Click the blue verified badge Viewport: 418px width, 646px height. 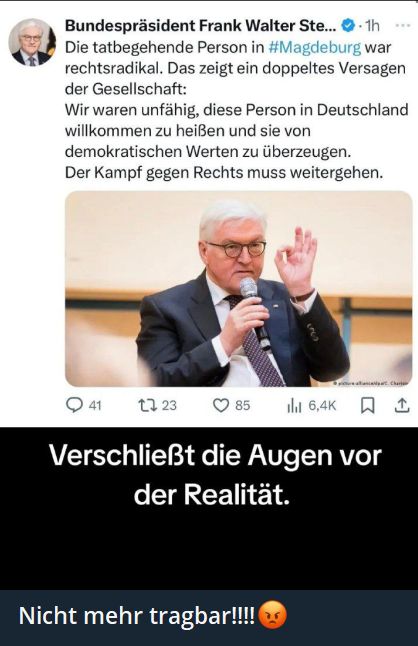coord(348,26)
